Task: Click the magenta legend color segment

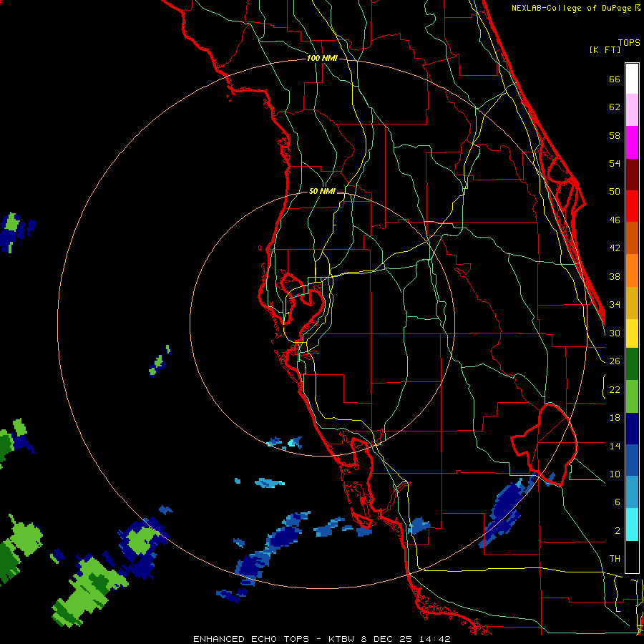Action: 632,142
